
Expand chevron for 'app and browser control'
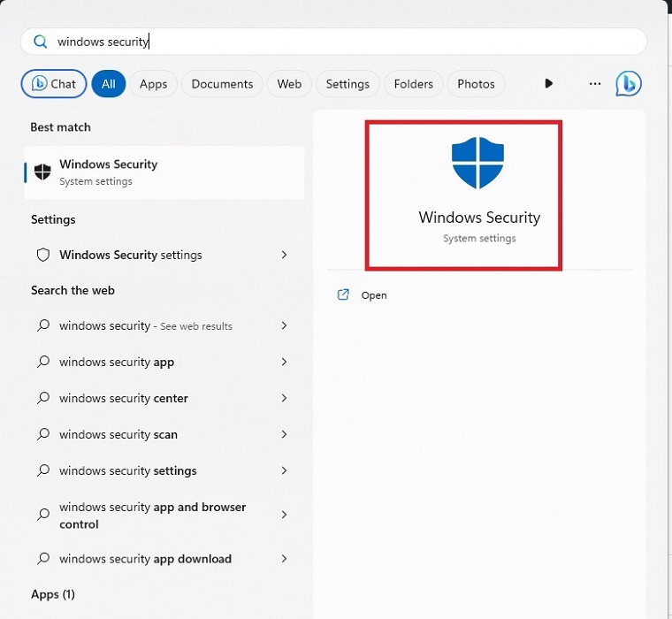(x=284, y=515)
